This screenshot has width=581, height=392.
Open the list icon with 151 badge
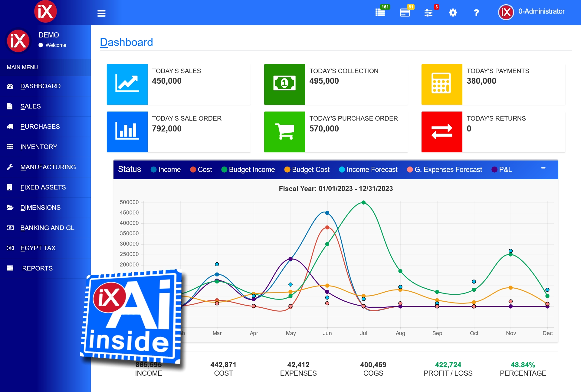coord(380,12)
